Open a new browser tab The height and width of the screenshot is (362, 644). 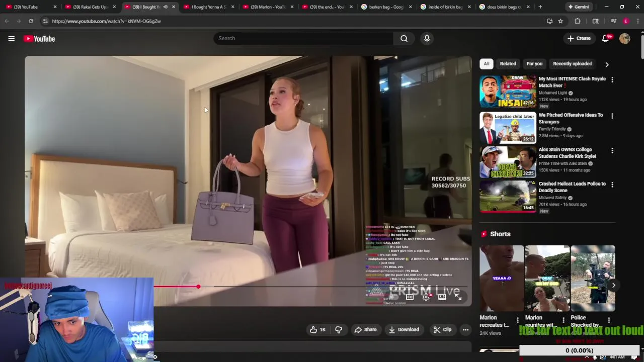540,7
